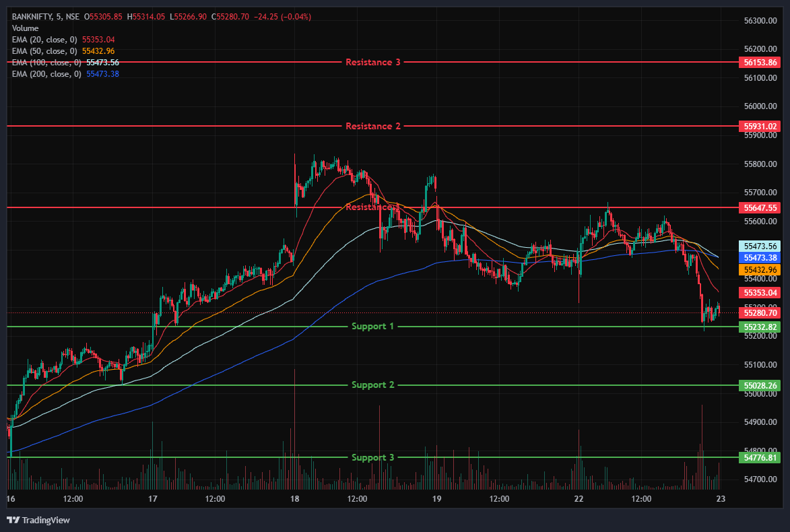790x532 pixels.
Task: Click the date label 16 on the time axis
Action: [11, 499]
